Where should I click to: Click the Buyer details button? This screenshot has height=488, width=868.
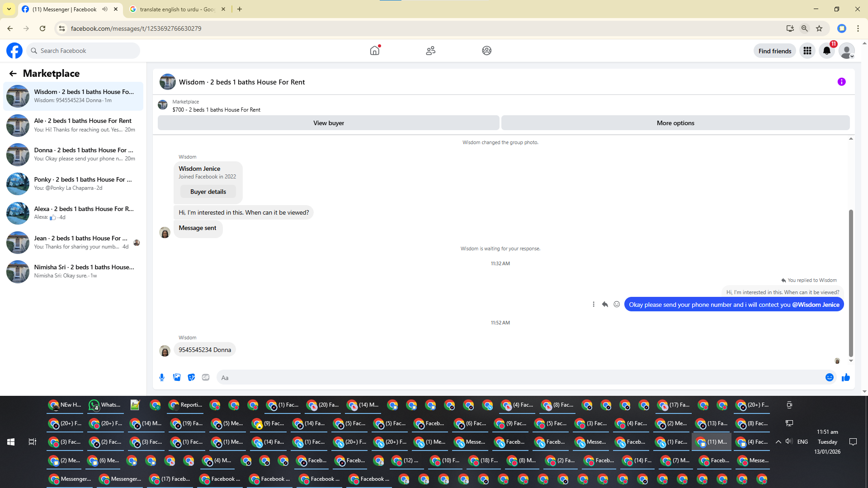pos(208,192)
